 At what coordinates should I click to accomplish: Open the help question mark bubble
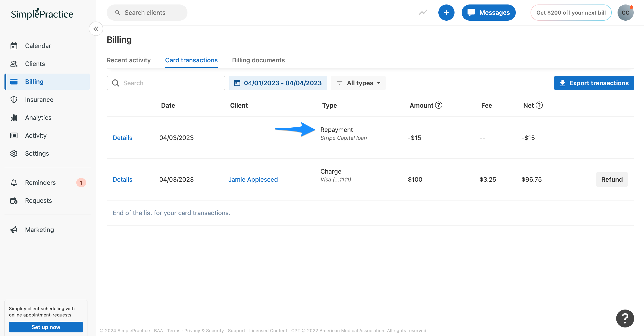(x=625, y=318)
